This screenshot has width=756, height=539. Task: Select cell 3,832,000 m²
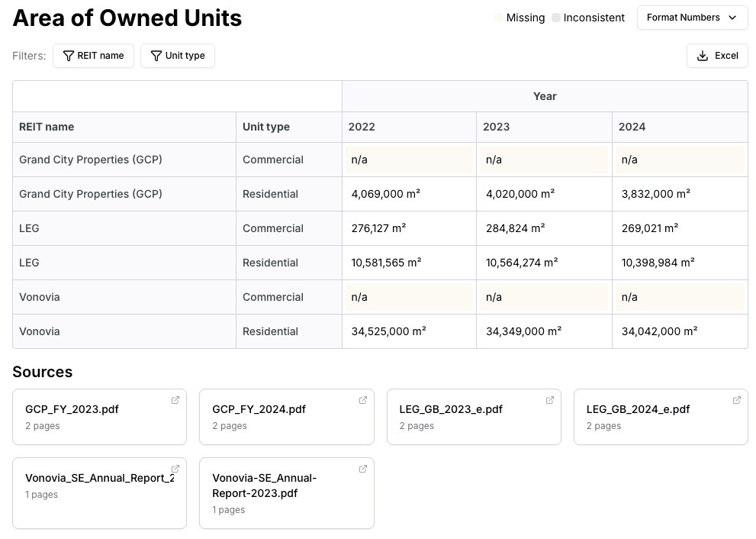(x=680, y=194)
